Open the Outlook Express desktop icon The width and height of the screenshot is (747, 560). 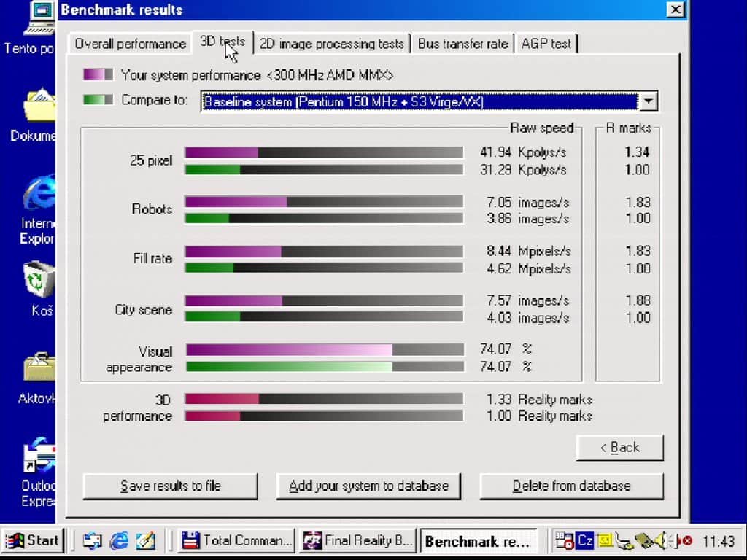[x=38, y=472]
